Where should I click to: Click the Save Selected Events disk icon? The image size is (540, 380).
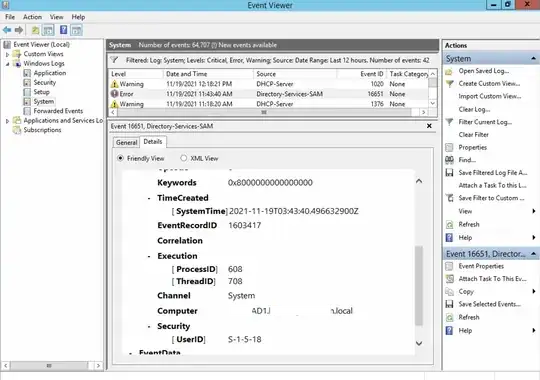(449, 304)
